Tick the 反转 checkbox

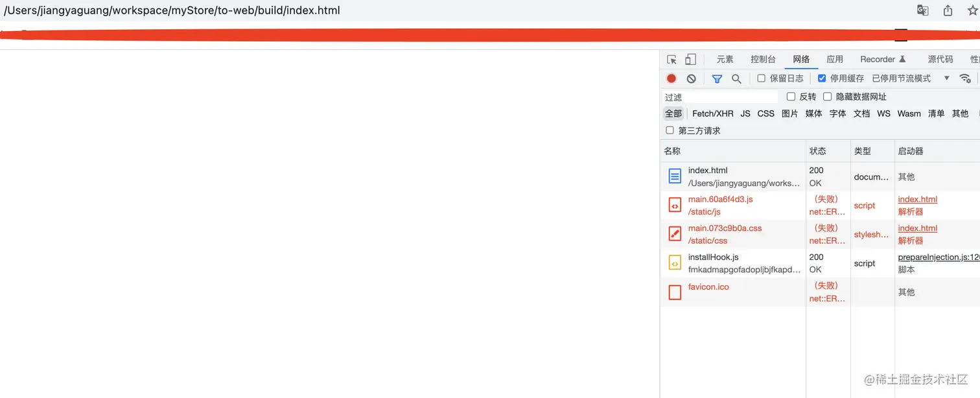791,97
